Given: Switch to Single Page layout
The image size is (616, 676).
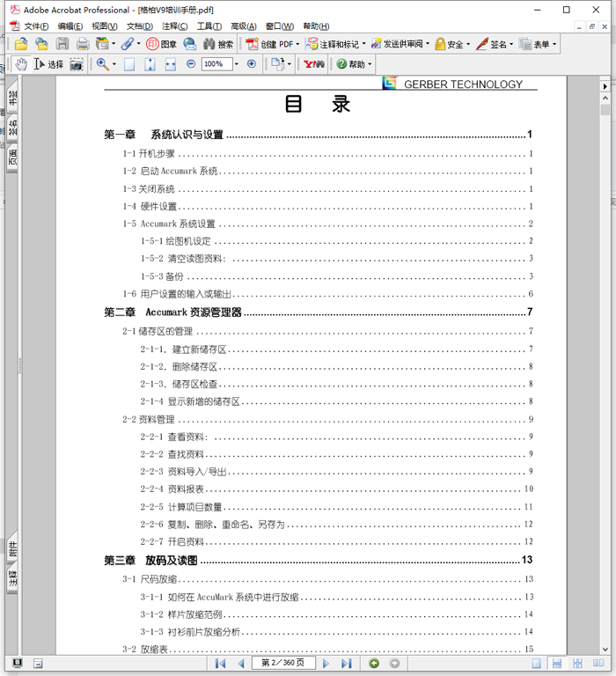Looking at the screenshot, I should pyautogui.click(x=536, y=663).
